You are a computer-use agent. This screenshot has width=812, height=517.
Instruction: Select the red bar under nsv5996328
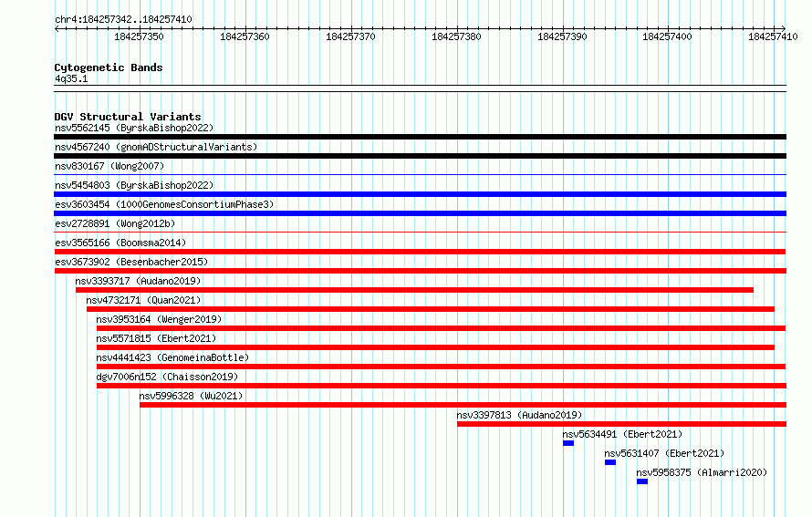click(463, 405)
